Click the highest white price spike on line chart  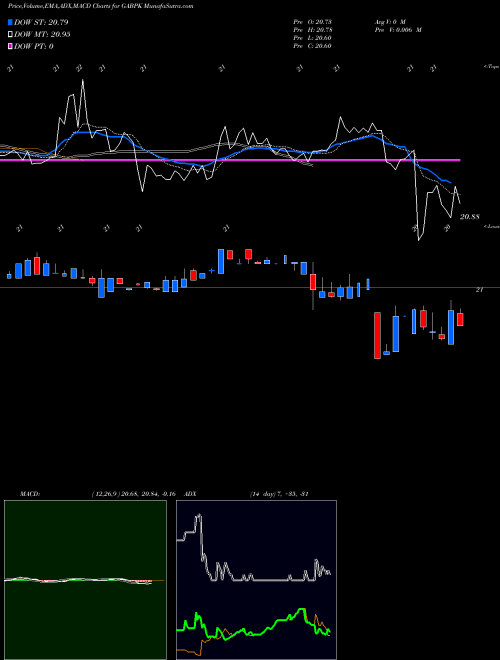coord(82,80)
